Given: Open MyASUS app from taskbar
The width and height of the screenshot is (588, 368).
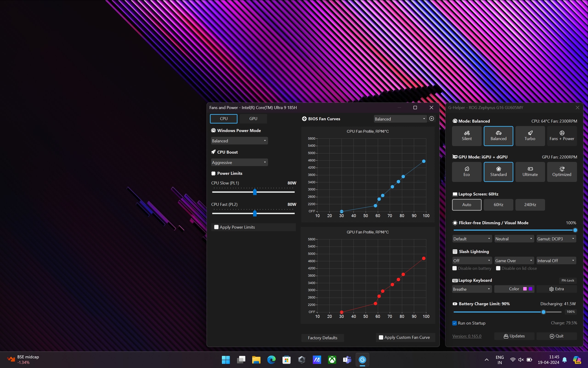Looking at the screenshot, I should (317, 360).
